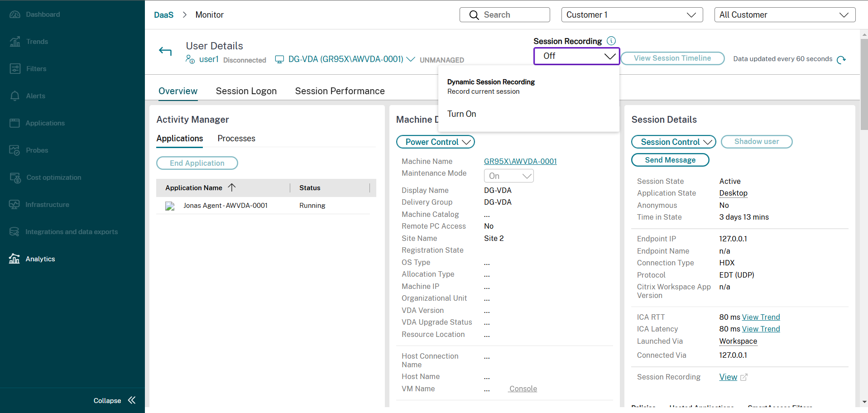Click the Collapse sidebar chevrons icon
Screen dimensions: 868x413
tap(132, 400)
